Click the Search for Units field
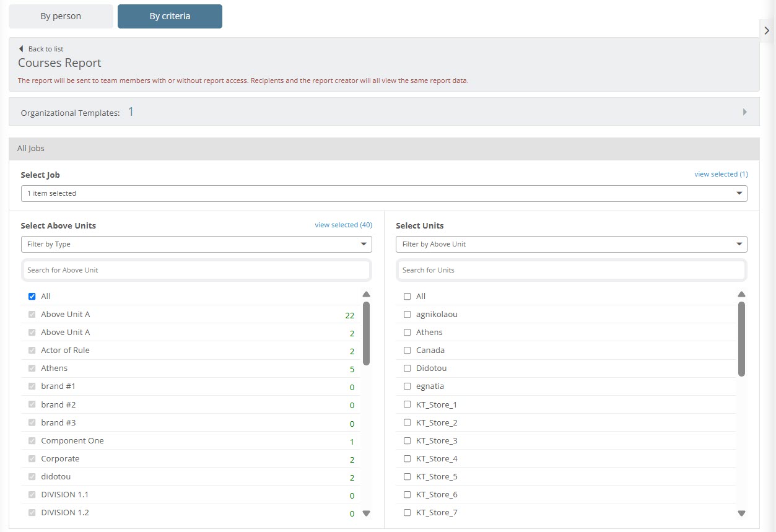Screen dimensions: 776x532 tap(570, 270)
